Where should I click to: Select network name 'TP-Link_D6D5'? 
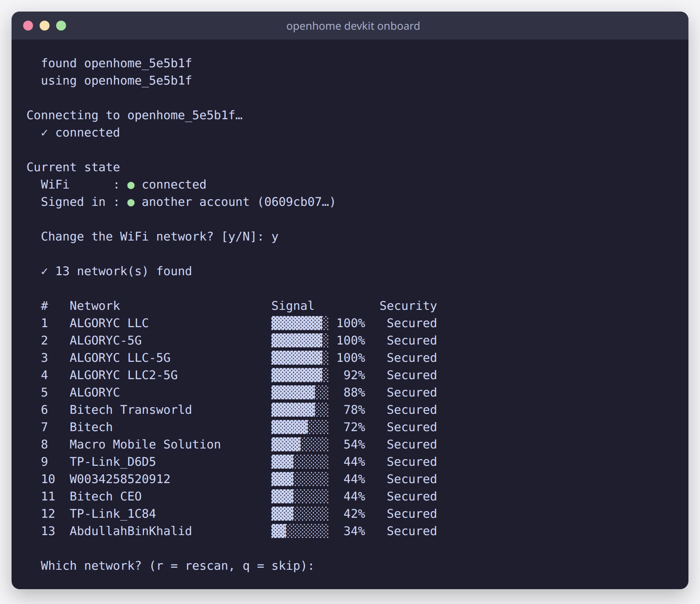click(113, 462)
